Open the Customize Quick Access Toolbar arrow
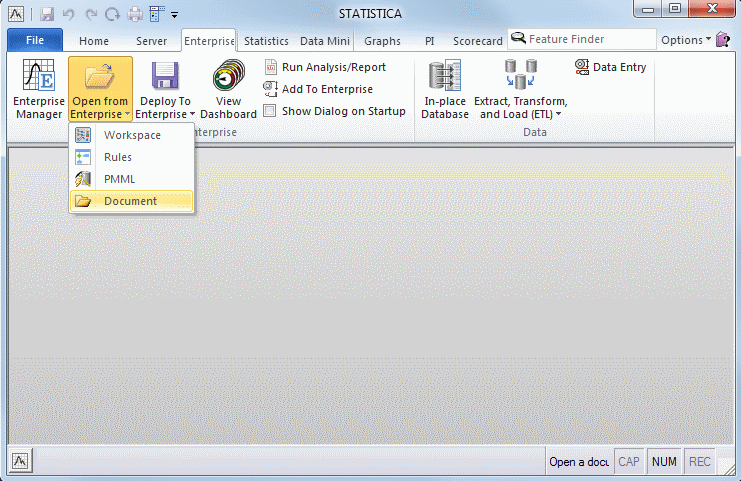Image resolution: width=741 pixels, height=481 pixels. pos(174,15)
